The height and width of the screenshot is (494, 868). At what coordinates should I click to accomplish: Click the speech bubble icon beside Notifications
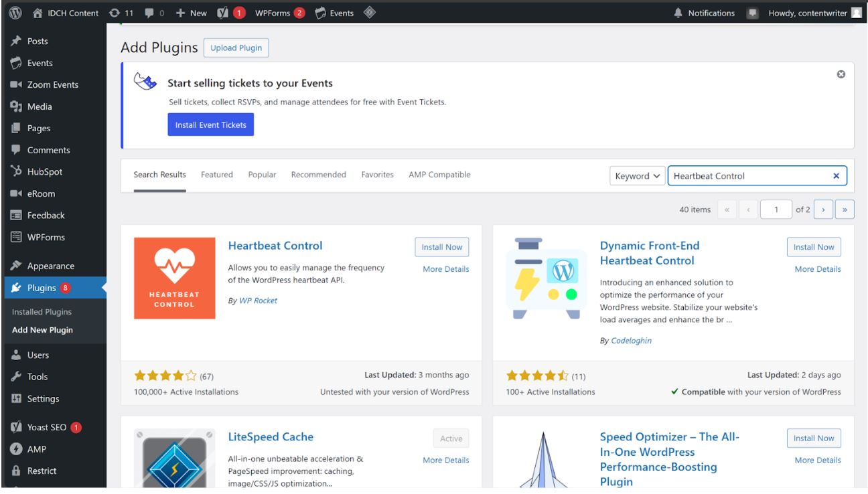753,13
